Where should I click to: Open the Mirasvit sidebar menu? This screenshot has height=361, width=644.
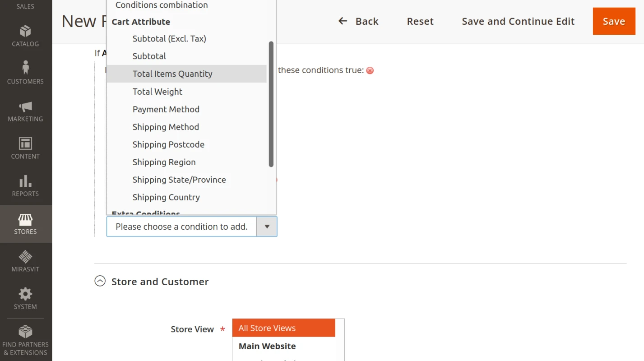point(25,262)
